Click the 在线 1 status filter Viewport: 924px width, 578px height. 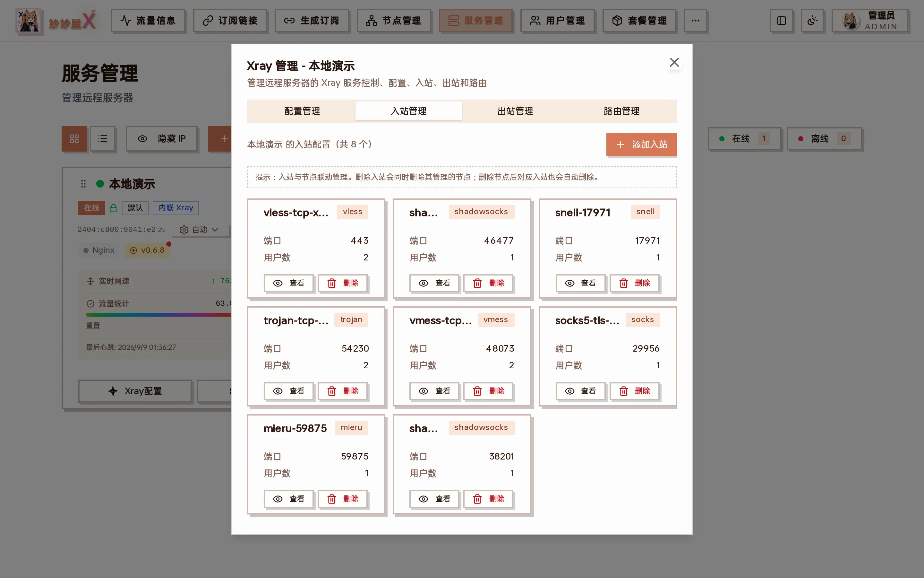tap(744, 139)
